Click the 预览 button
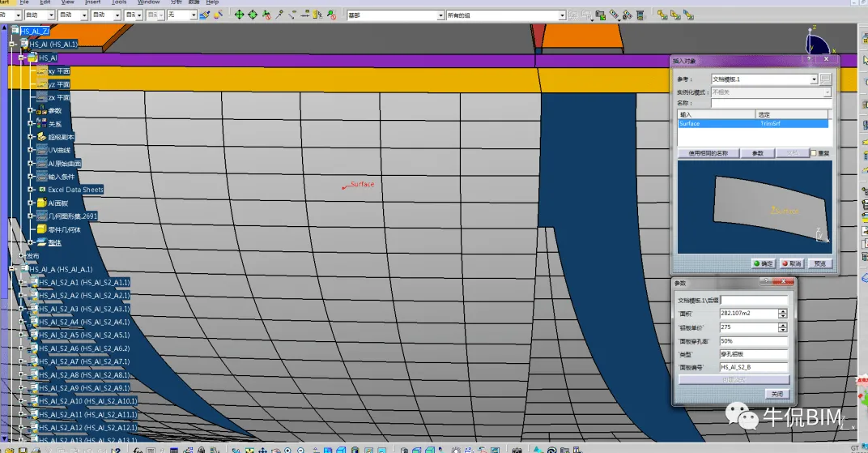Image resolution: width=868 pixels, height=453 pixels. point(820,263)
